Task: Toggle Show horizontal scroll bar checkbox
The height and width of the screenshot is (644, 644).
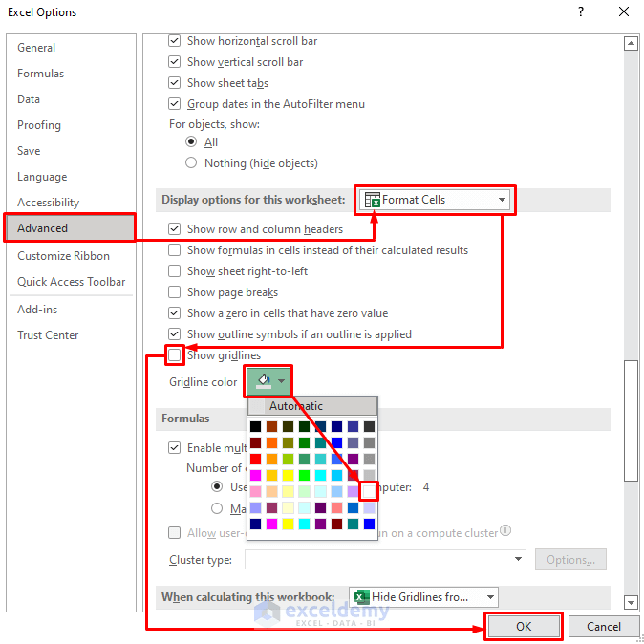Action: 175,41
